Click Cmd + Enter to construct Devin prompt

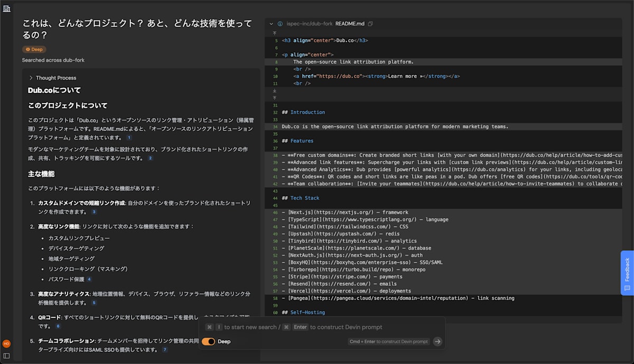[x=388, y=341]
